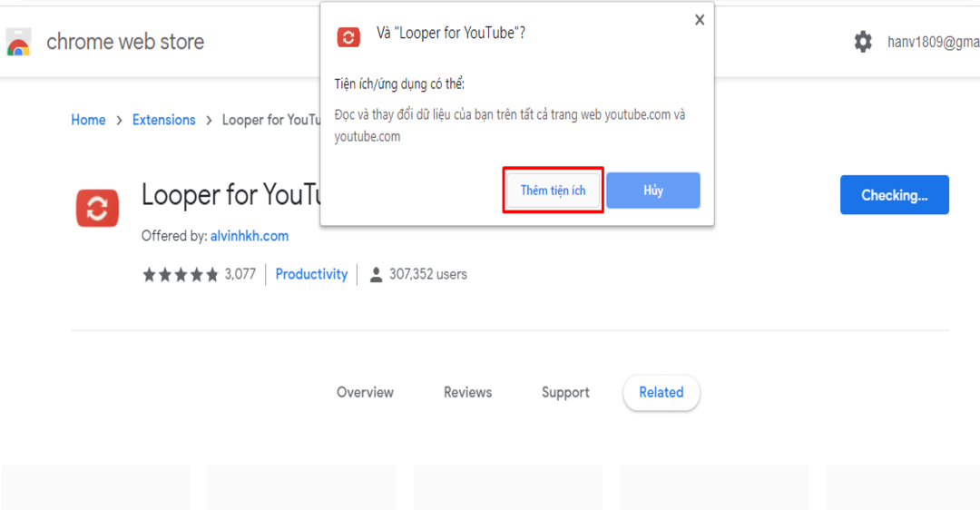Open the Productivity category link
Screen dimensions: 980x510
pos(311,274)
